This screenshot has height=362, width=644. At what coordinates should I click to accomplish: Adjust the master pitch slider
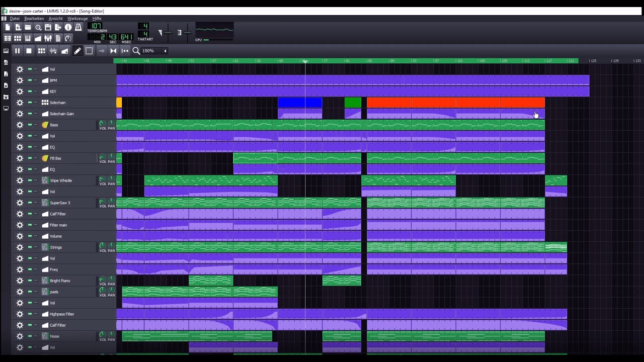coord(187,33)
